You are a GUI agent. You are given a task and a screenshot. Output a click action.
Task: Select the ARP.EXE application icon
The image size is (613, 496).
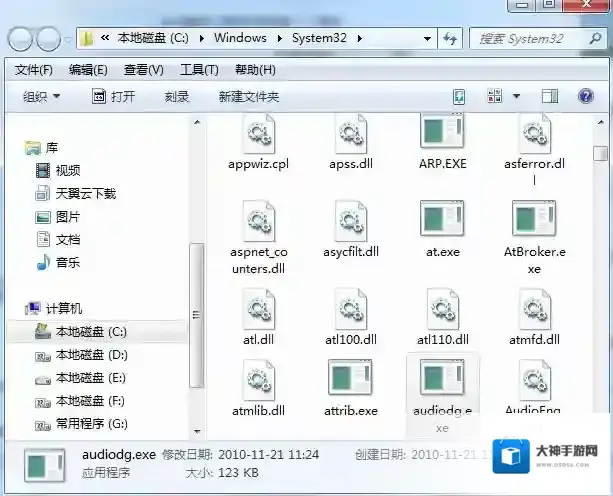pyautogui.click(x=442, y=131)
